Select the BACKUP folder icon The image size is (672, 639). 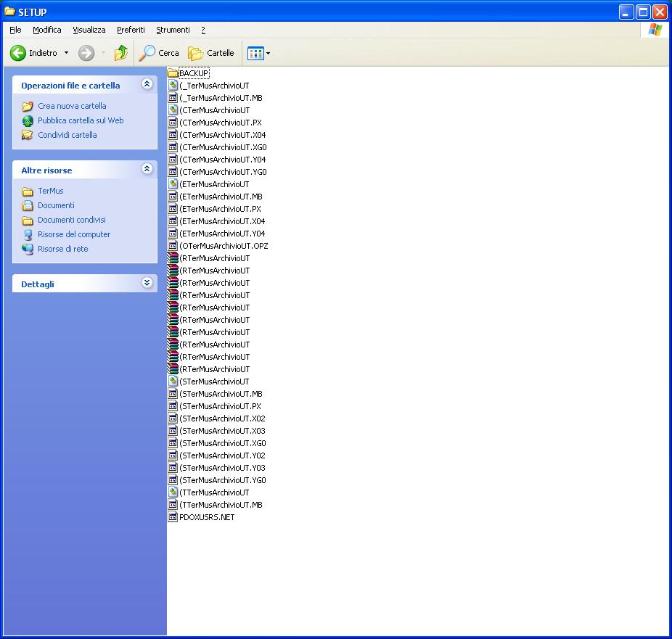[x=173, y=73]
